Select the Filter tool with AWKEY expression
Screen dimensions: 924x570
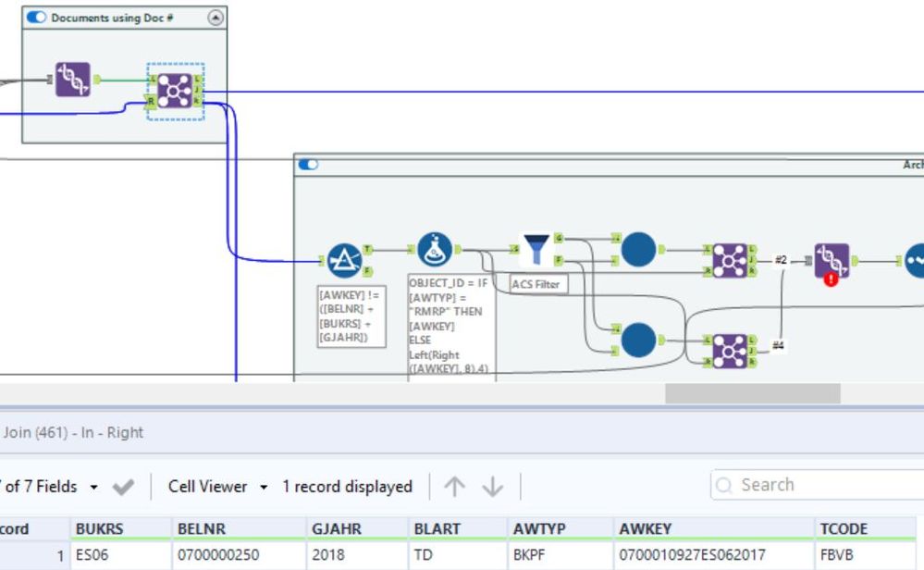tap(345, 261)
